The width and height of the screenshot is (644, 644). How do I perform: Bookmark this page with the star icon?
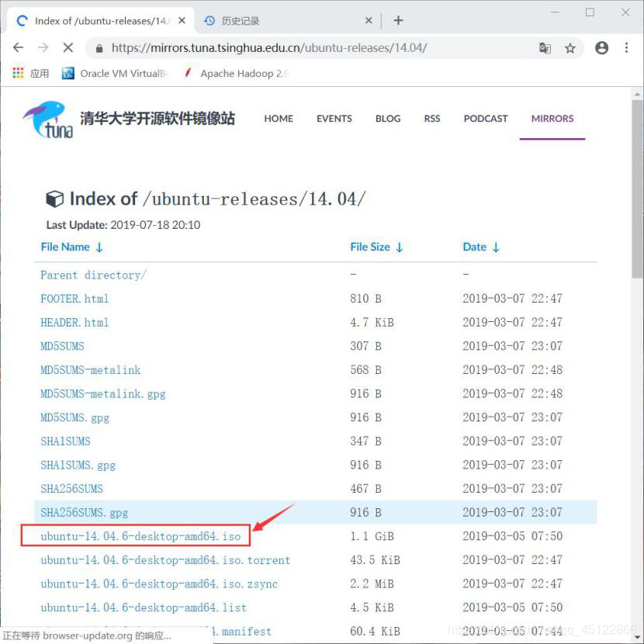coord(570,48)
